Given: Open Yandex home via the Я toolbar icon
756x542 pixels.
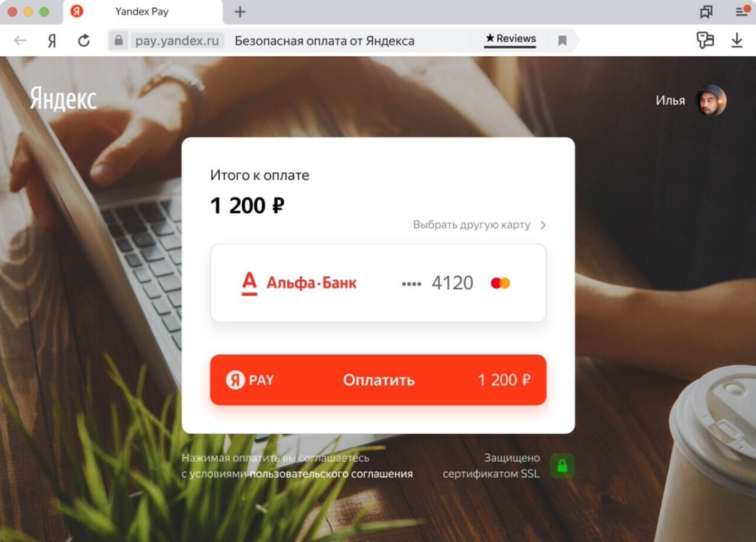Looking at the screenshot, I should pos(52,41).
